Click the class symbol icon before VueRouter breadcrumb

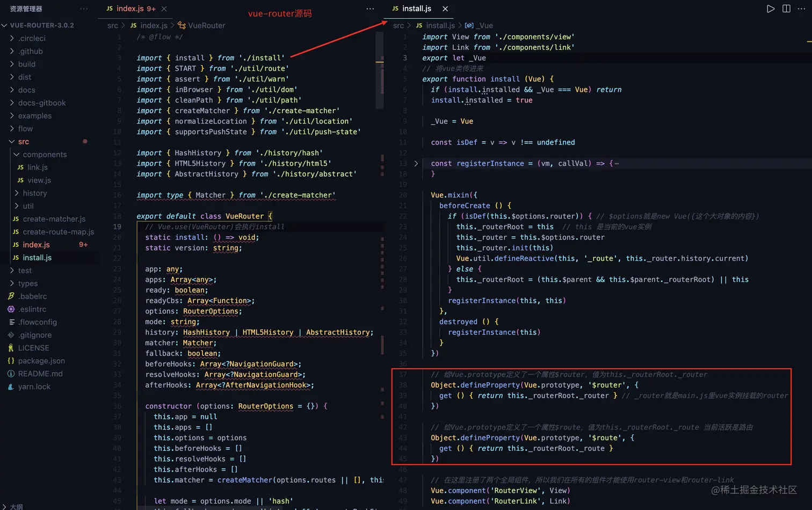pyautogui.click(x=182, y=25)
